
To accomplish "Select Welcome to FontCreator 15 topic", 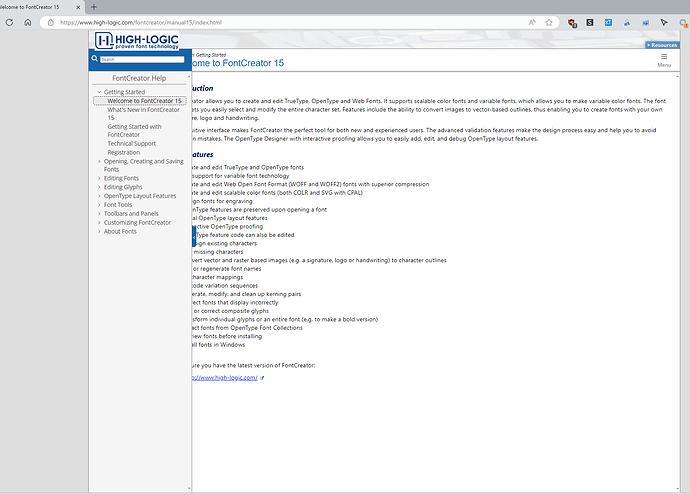I will (144, 101).
